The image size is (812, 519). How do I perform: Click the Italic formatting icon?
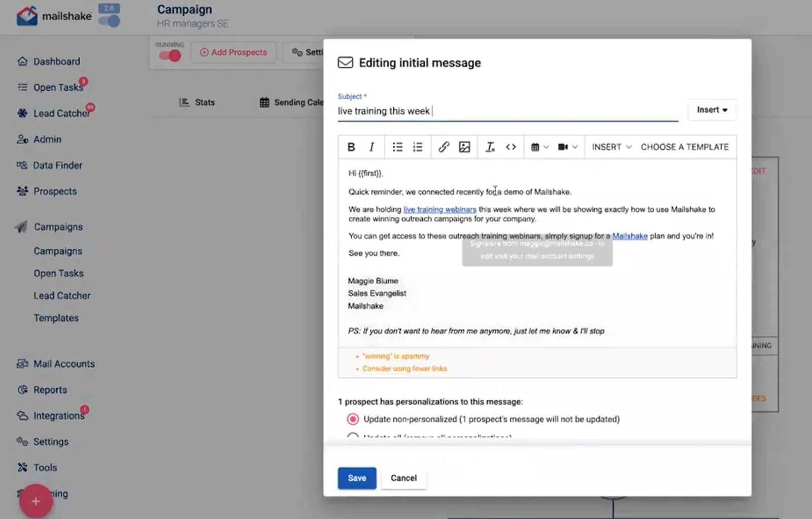(x=371, y=147)
